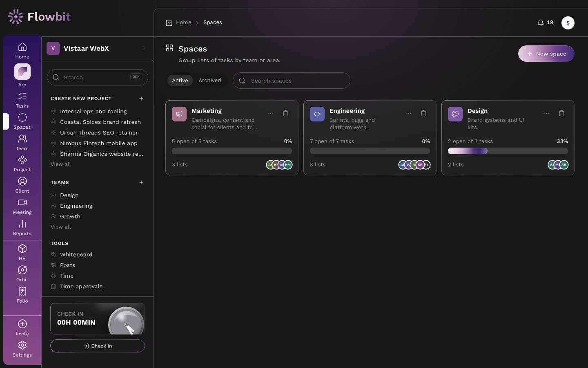This screenshot has height=368, width=588.
Task: Click View all under Teams
Action: [x=61, y=227]
